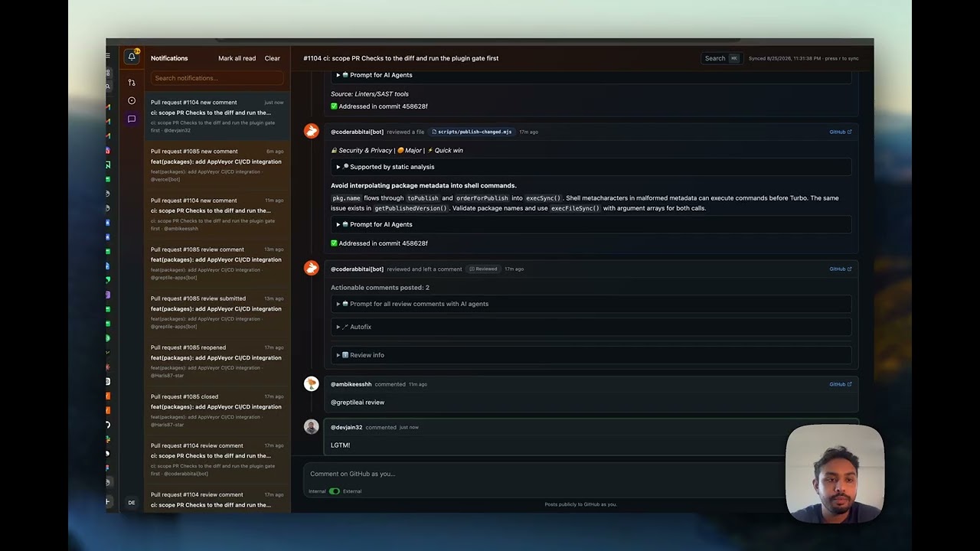Clear all notifications
Image resolution: width=980 pixels, height=551 pixels.
[273, 58]
